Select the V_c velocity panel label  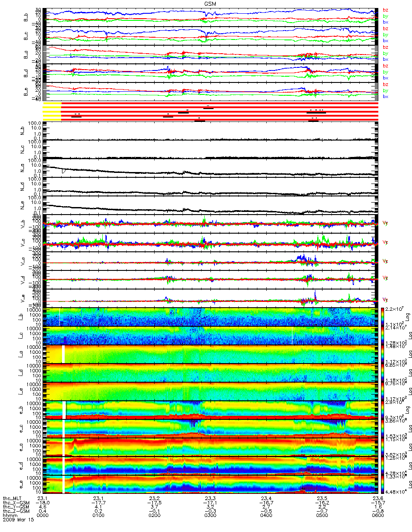pos(22,243)
